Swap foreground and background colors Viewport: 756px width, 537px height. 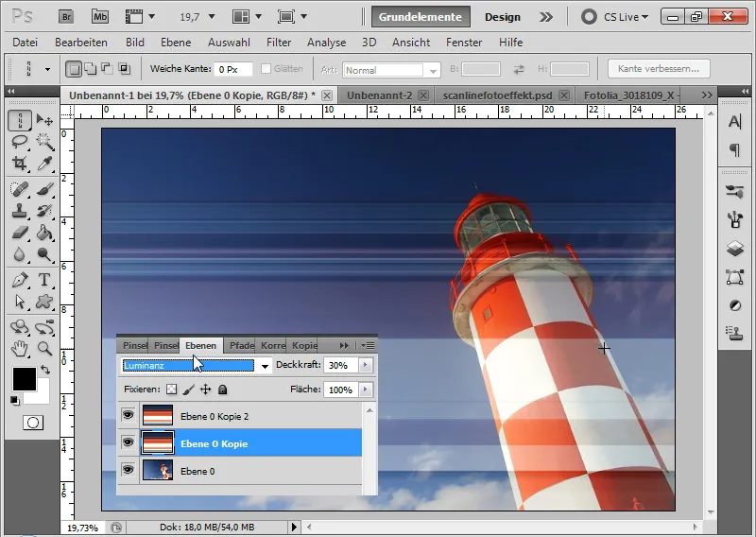click(x=44, y=370)
